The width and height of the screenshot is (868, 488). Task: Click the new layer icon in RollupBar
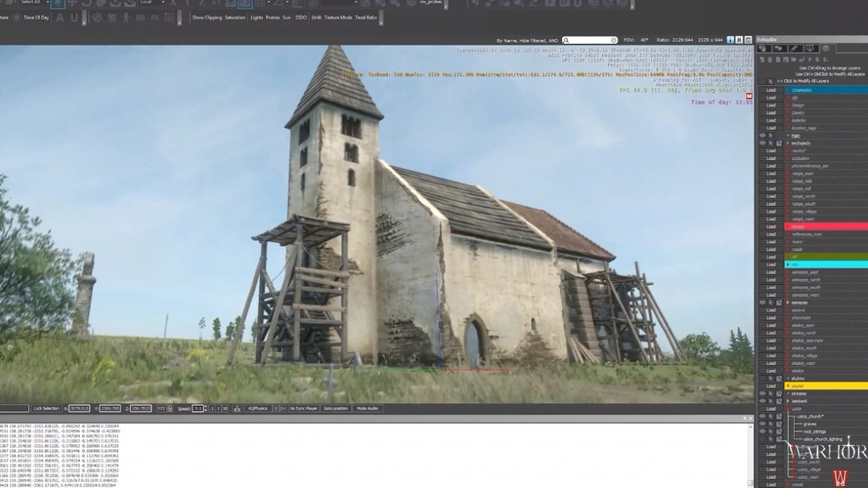(x=762, y=59)
